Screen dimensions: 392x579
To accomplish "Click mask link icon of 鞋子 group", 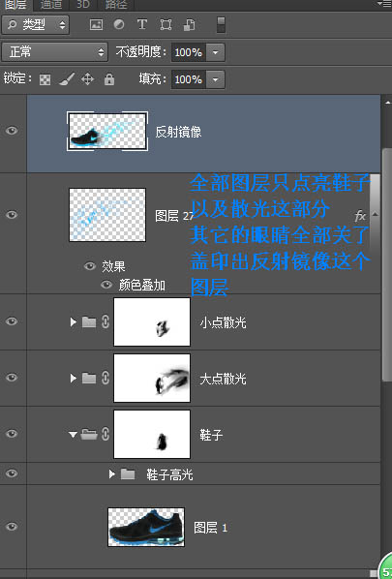I will tap(106, 434).
